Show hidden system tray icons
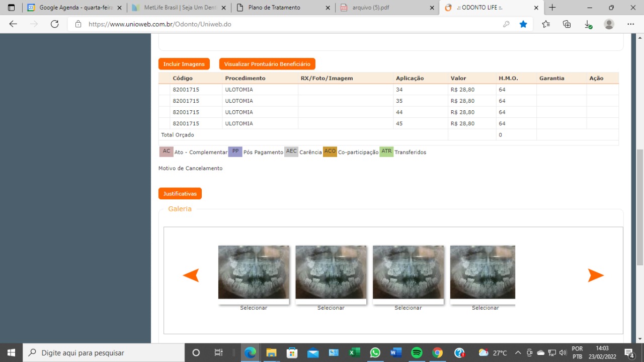Image resolution: width=644 pixels, height=362 pixels. [x=518, y=352]
